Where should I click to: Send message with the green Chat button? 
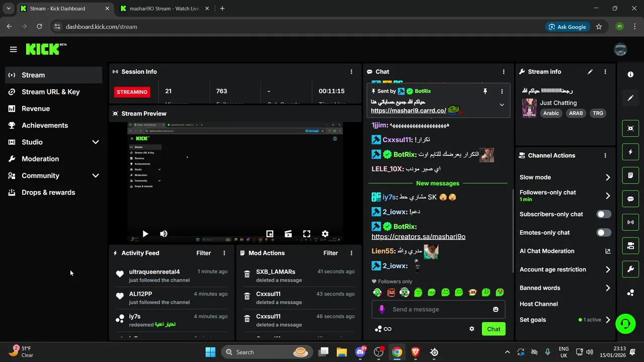tap(494, 329)
